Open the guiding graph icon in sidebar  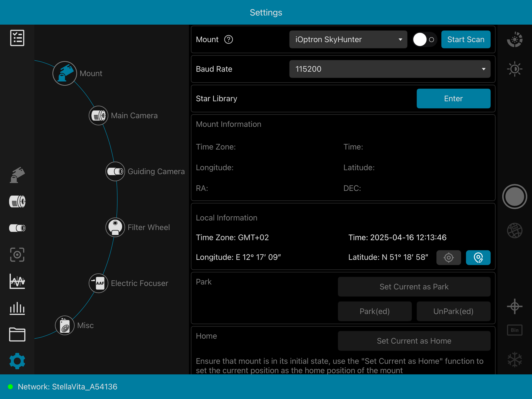[x=17, y=281]
